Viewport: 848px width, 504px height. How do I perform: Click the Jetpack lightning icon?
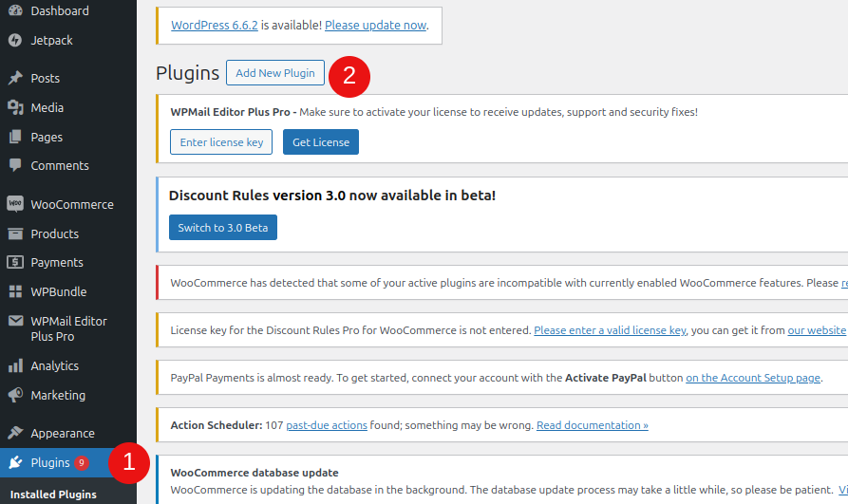coord(15,40)
